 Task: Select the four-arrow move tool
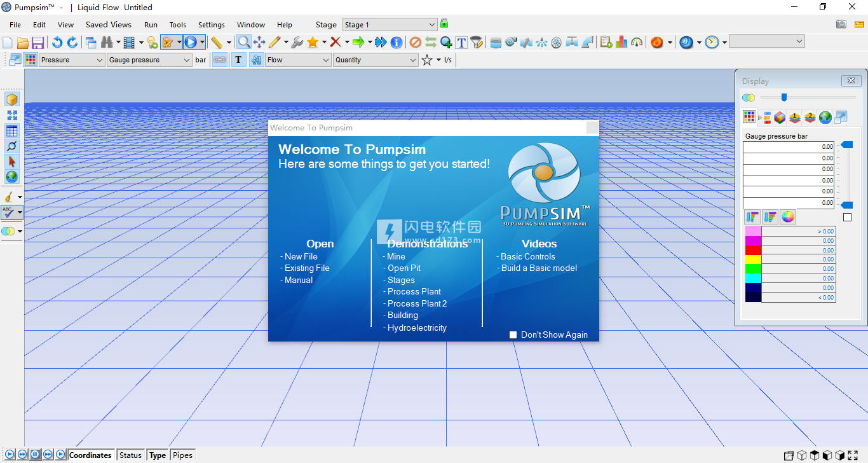point(259,43)
